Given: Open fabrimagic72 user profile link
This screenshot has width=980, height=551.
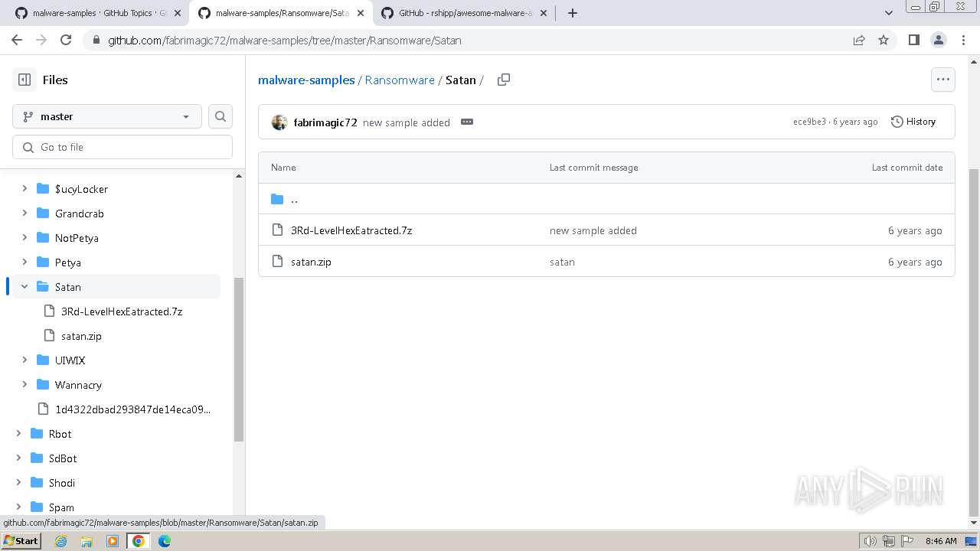Looking at the screenshot, I should point(325,122).
